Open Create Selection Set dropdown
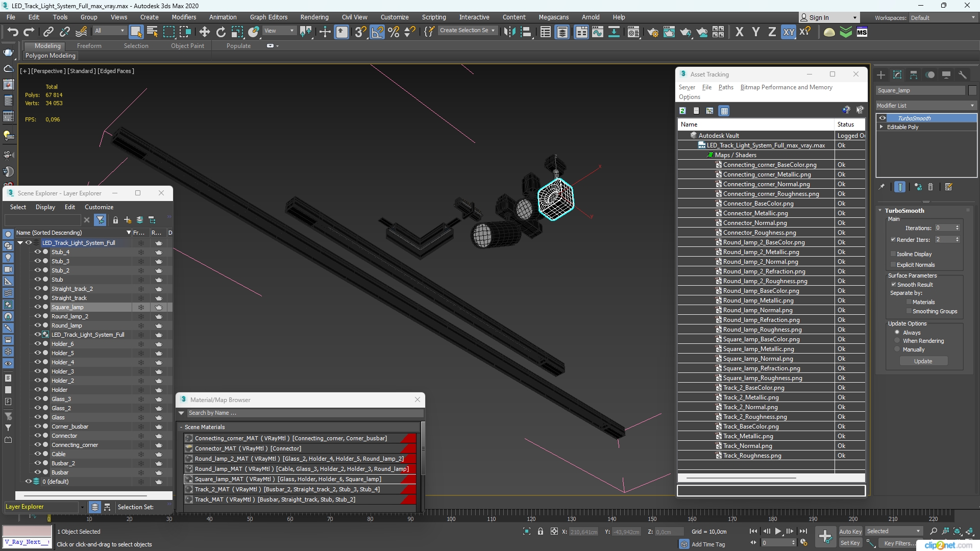This screenshot has width=980, height=551. (467, 31)
